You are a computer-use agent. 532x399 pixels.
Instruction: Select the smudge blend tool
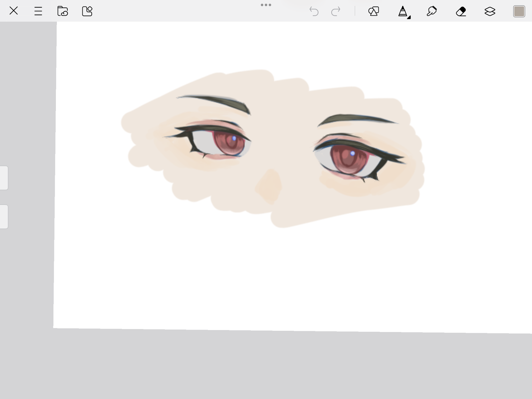tap(432, 11)
